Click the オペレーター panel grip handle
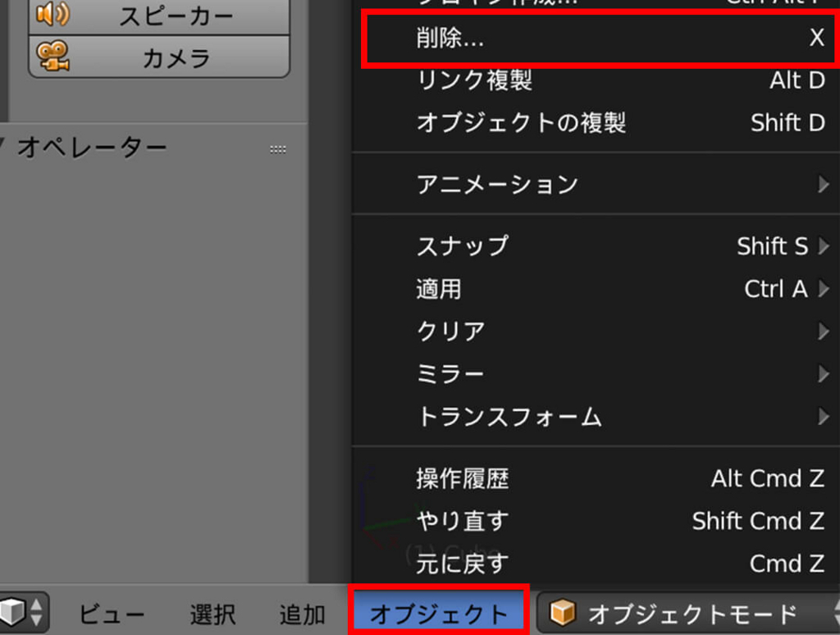840x635 pixels. coord(277,149)
